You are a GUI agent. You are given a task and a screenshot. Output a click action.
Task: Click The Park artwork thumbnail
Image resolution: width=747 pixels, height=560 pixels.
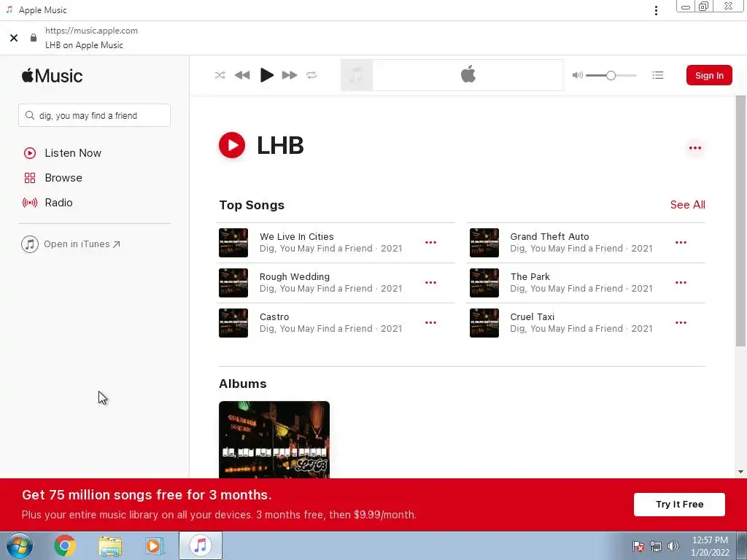tap(484, 283)
